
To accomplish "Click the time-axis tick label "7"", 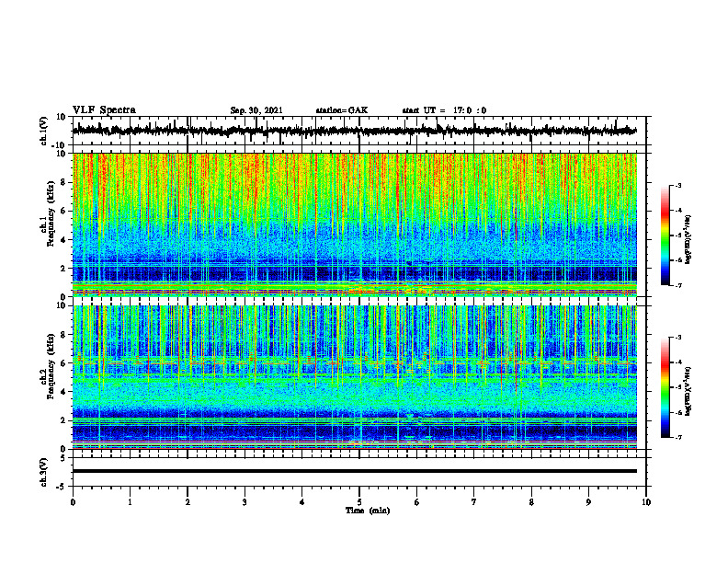I will pyautogui.click(x=474, y=502).
